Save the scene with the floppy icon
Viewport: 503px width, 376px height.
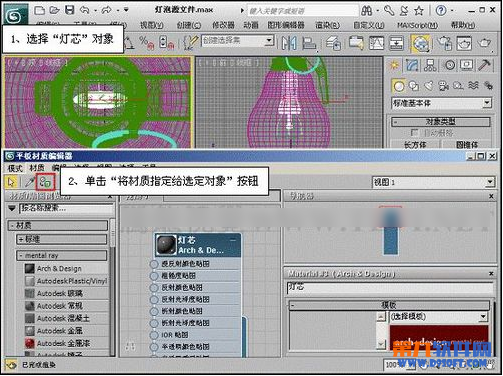70,10
